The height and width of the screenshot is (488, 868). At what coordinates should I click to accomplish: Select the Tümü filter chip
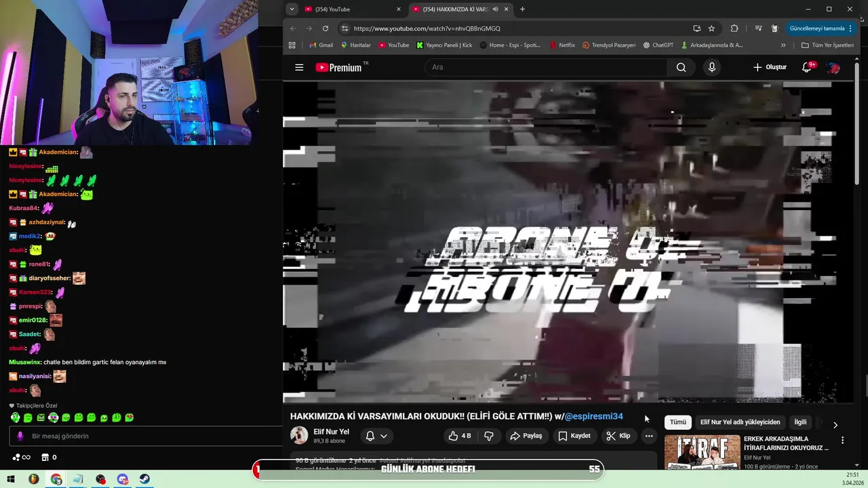(x=678, y=422)
